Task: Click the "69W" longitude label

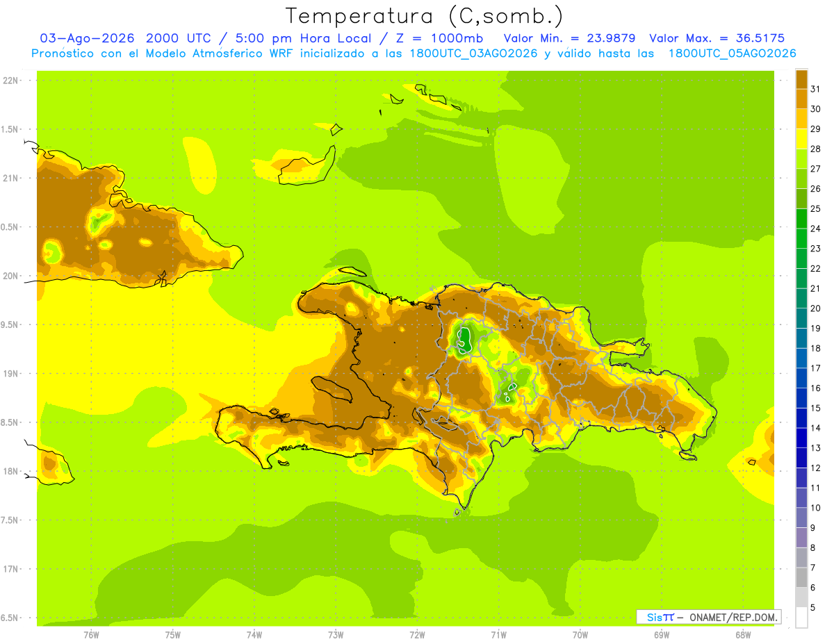Action: (662, 634)
